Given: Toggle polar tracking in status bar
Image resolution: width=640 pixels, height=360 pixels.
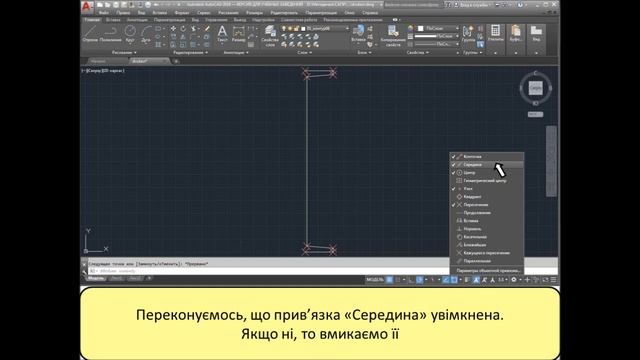Looking at the screenshot, I should pos(420,280).
